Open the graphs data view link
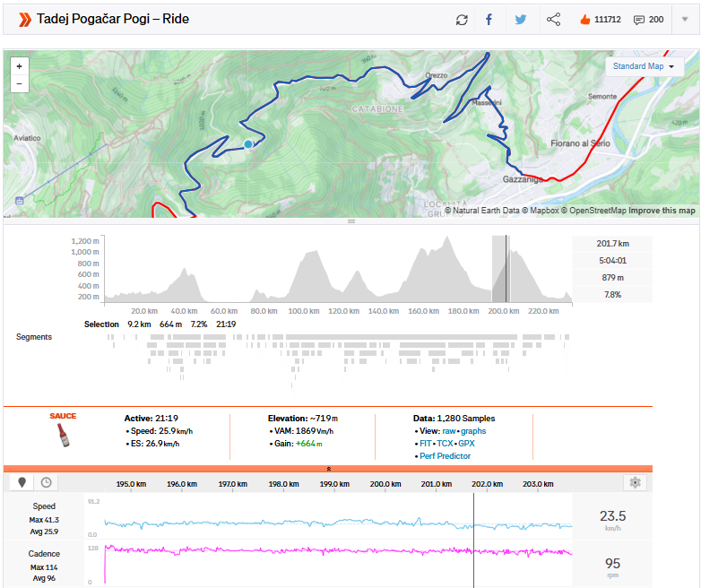 473,431
